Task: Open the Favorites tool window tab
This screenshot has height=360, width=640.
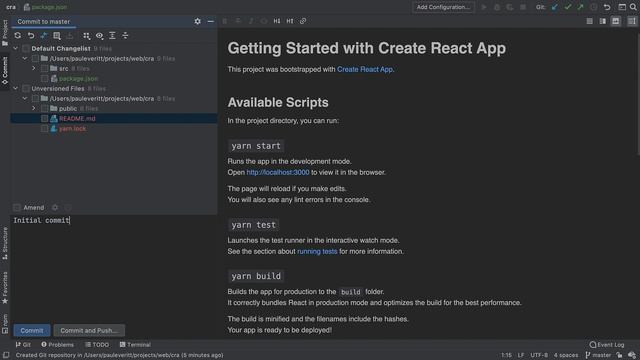Action: [x=5, y=288]
